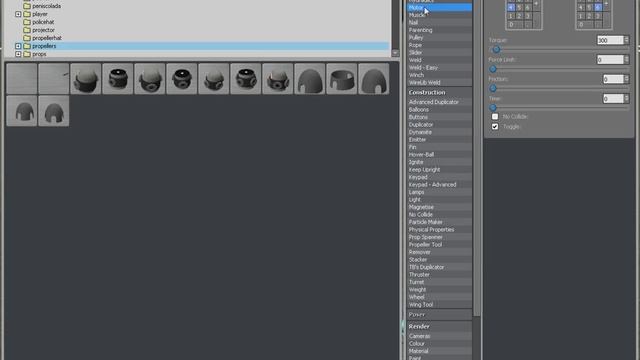Select the Cameras tool under Render
The width and height of the screenshot is (640, 360).
pos(439,336)
